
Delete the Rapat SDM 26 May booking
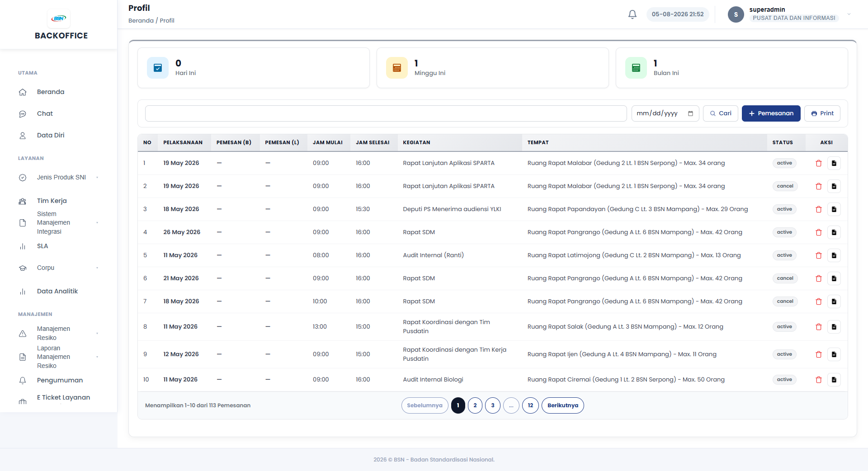point(818,232)
